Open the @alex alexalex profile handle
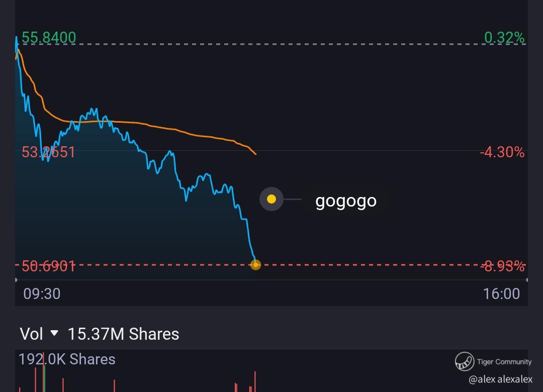543x392 pixels. coord(500,379)
